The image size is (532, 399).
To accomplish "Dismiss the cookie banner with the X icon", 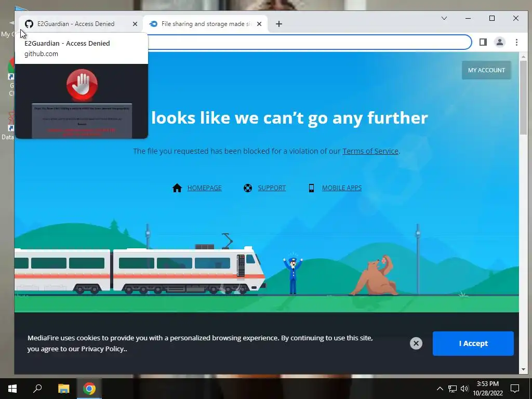I will (416, 343).
